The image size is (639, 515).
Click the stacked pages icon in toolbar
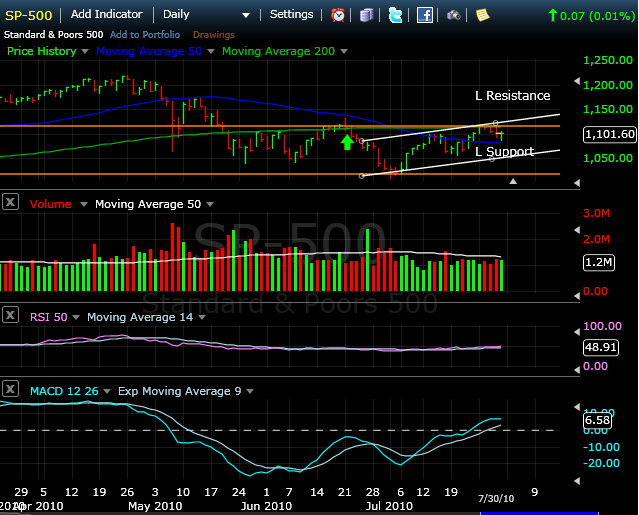(367, 15)
